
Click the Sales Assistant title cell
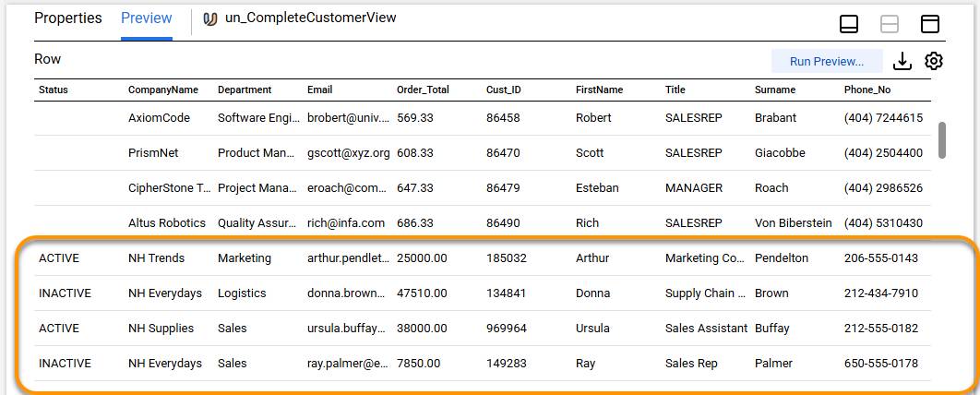pos(706,329)
